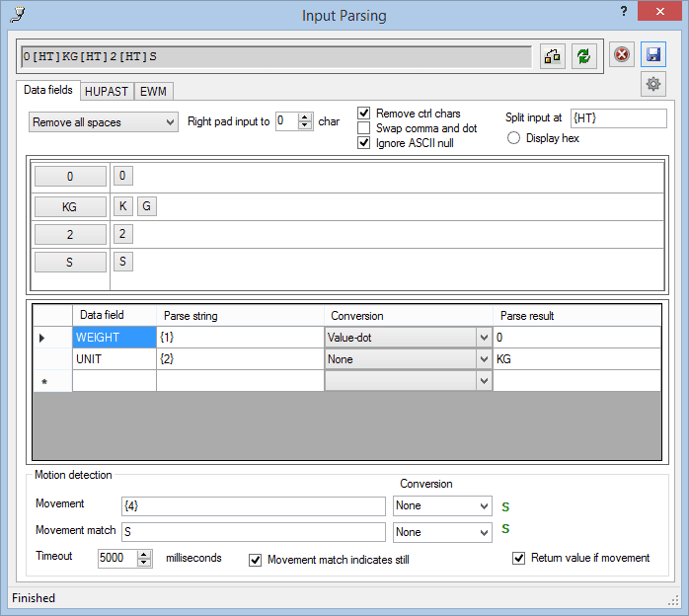Click the Parse result column header
Image resolution: width=689 pixels, height=616 pixels.
coord(576,316)
